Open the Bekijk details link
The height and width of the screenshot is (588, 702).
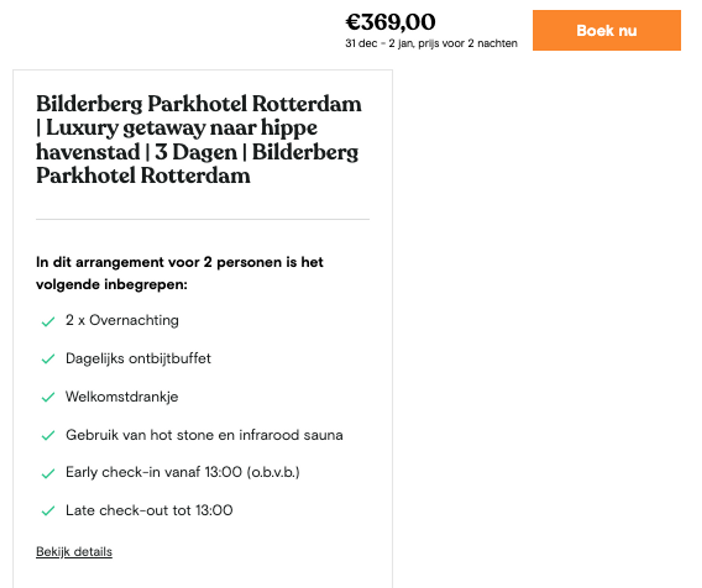coord(74,552)
